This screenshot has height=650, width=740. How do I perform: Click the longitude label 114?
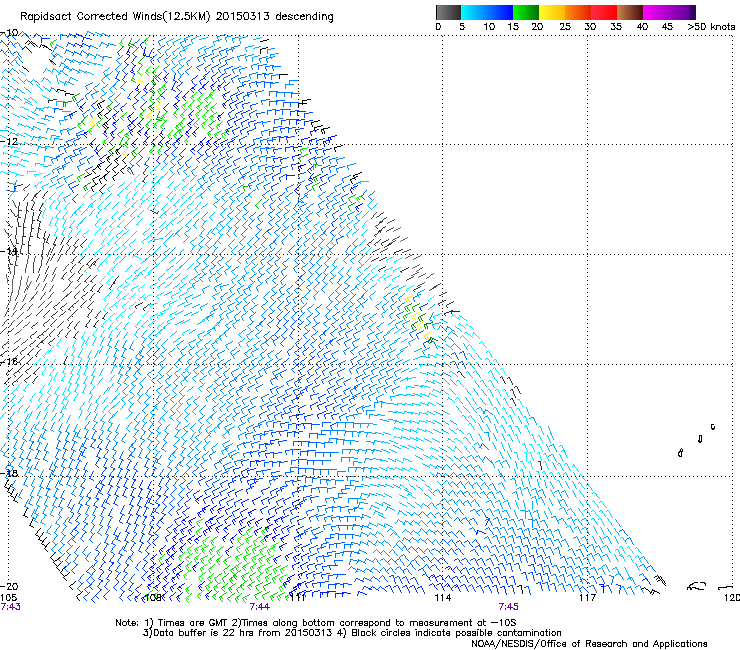pyautogui.click(x=442, y=598)
